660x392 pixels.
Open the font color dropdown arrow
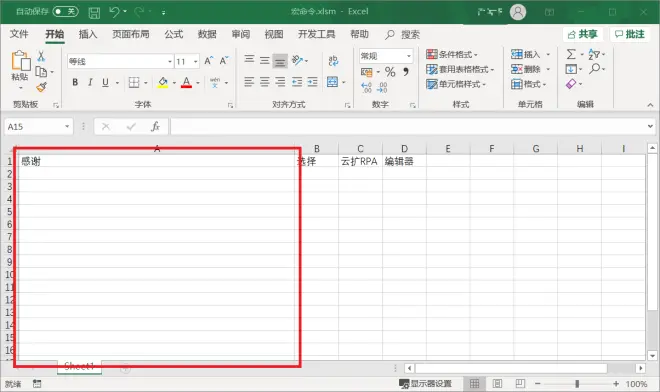198,83
